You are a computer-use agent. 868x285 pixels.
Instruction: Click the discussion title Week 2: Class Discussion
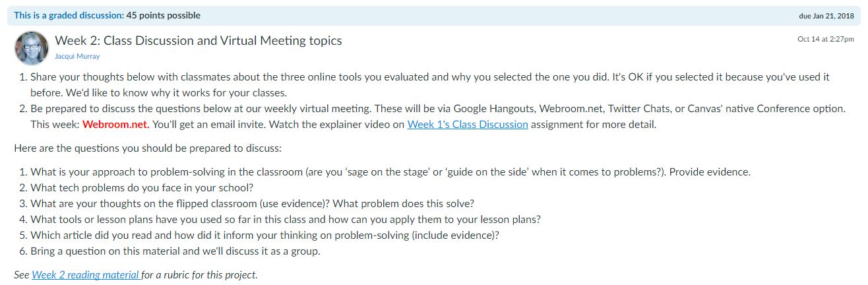pyautogui.click(x=199, y=40)
